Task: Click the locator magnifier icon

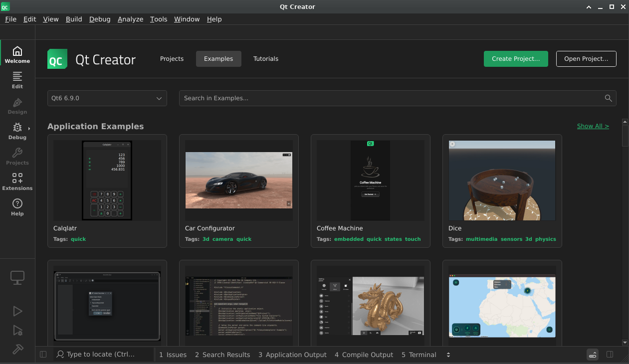Action: tap(60, 355)
